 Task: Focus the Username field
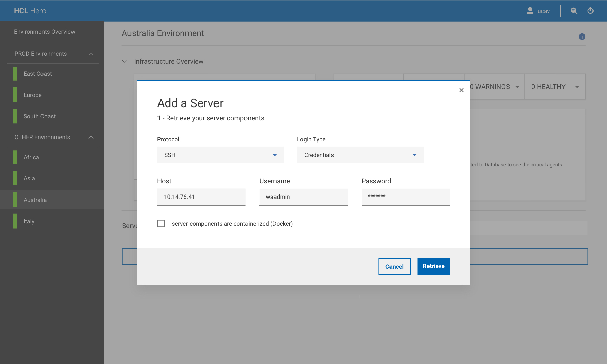point(303,197)
